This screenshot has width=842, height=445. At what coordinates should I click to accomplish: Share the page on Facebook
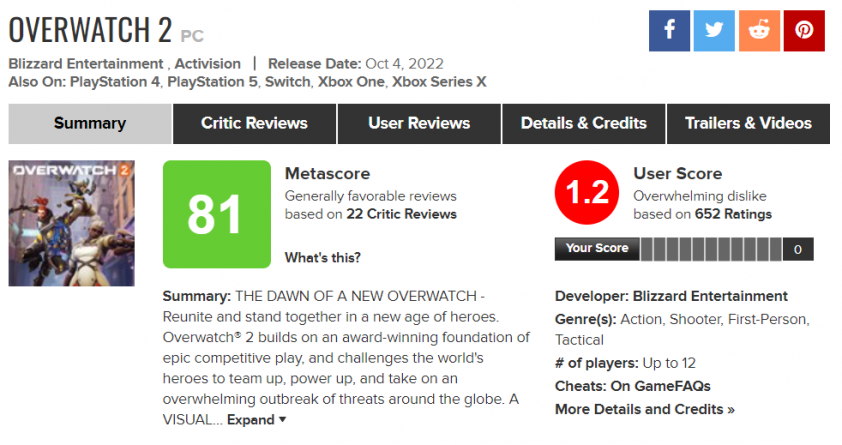click(x=669, y=31)
